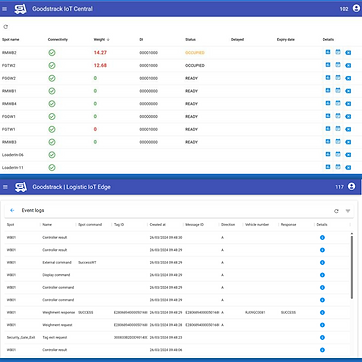
Task: Select the LoaderIn 11 spot name
Action: click(x=13, y=168)
